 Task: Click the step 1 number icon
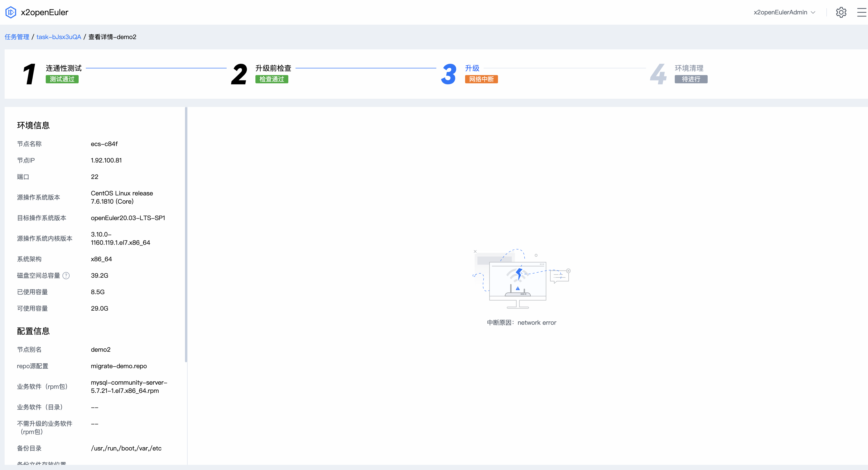coord(29,74)
